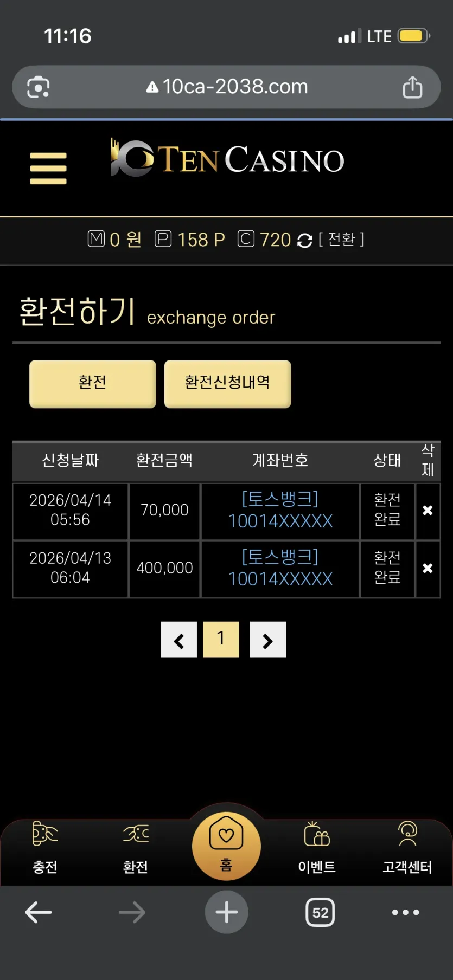The height and width of the screenshot is (980, 453).
Task: Tap the 10ca-2038.com address bar
Action: pos(227,87)
